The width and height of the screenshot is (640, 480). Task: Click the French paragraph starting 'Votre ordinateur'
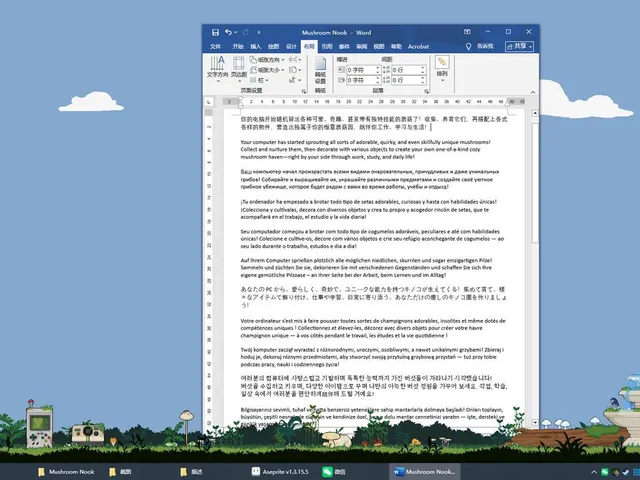(x=373, y=328)
